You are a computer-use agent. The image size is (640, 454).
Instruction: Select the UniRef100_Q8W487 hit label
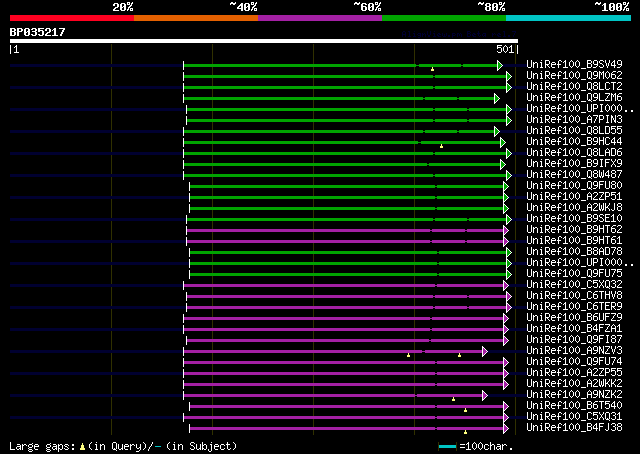[574, 175]
